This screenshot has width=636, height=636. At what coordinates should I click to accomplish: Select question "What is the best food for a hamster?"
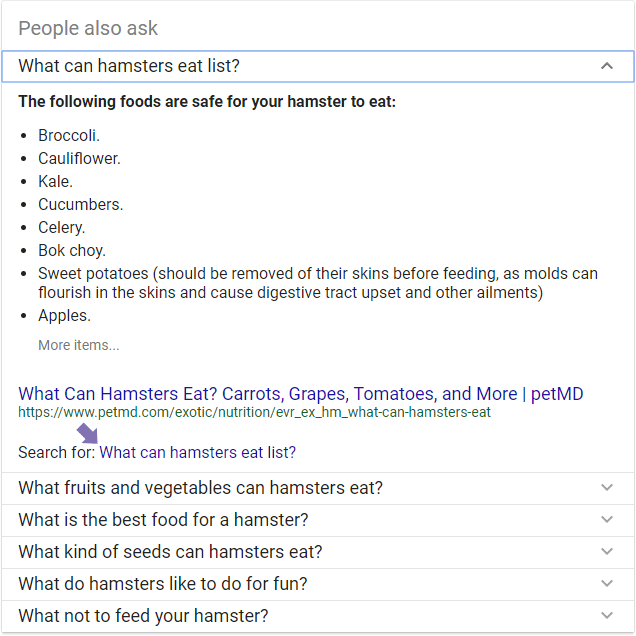click(163, 520)
